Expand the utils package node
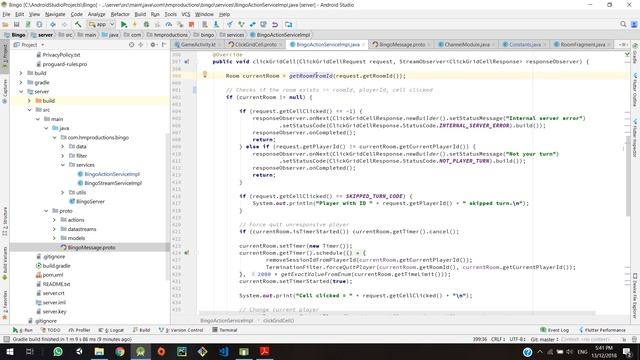 click(63, 192)
